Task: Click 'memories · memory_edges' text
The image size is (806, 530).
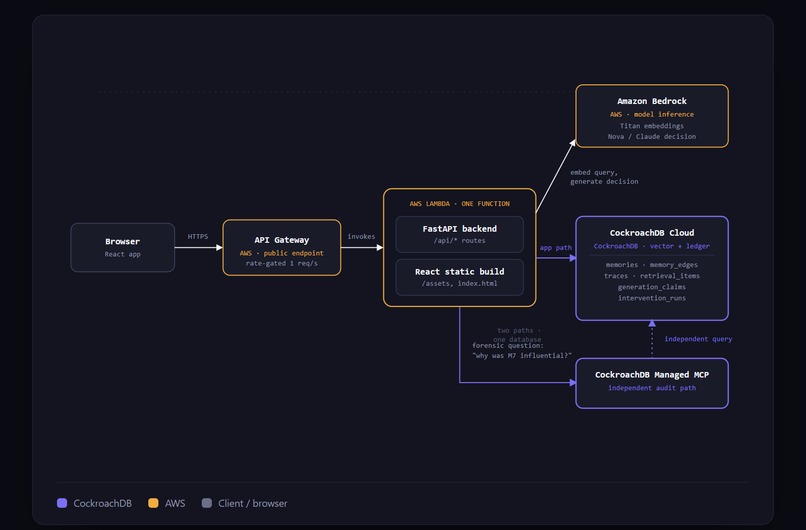Action: (652, 265)
